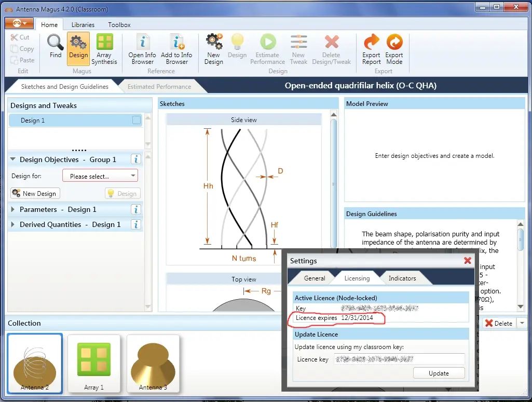This screenshot has width=532, height=402.
Task: Toggle the Design 1 checkbox
Action: click(137, 120)
